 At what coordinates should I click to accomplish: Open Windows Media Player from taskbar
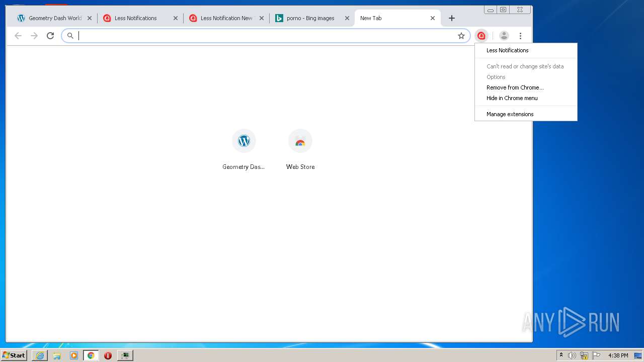tap(74, 355)
